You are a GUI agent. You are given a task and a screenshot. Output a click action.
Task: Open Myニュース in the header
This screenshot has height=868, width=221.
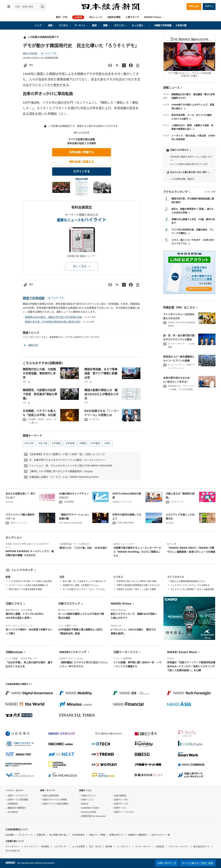click(x=95, y=17)
